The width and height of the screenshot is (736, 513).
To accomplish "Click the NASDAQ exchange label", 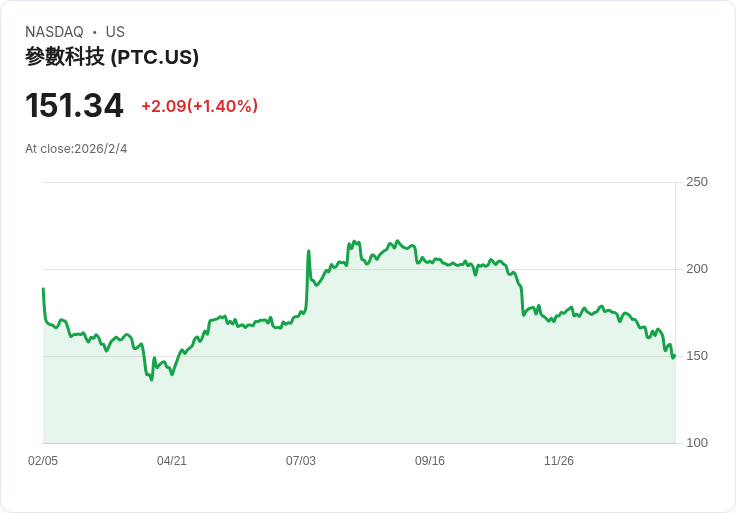I will click(54, 32).
